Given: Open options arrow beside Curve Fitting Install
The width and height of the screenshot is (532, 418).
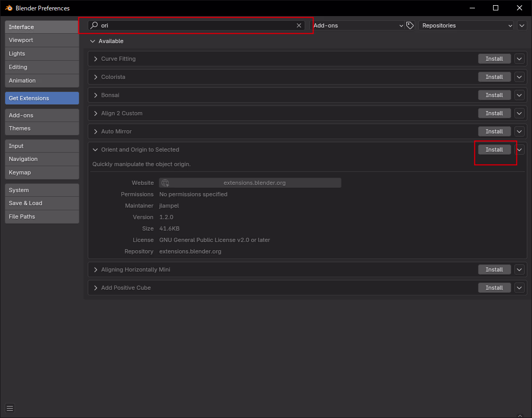Looking at the screenshot, I should [520, 59].
